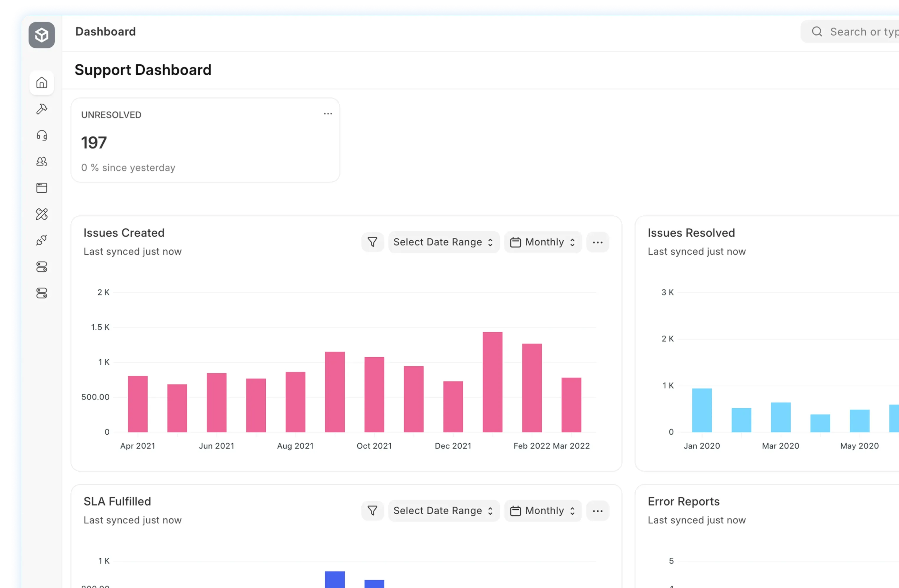Click filter icon on SLA Fulfilled
899x588 pixels.
pos(372,511)
